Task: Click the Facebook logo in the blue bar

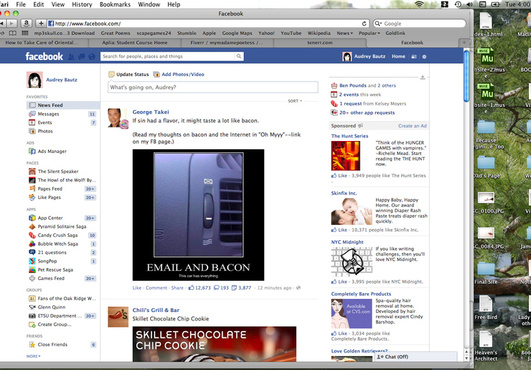Action: pos(44,57)
